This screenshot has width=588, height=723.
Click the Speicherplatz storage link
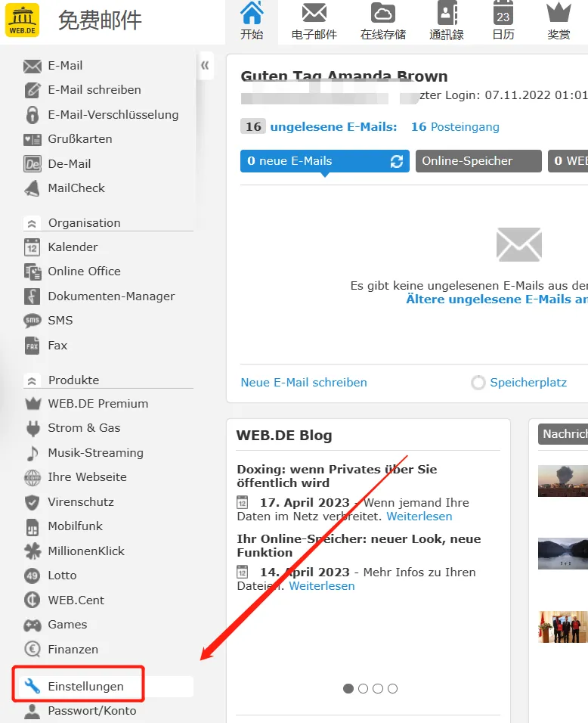(528, 383)
